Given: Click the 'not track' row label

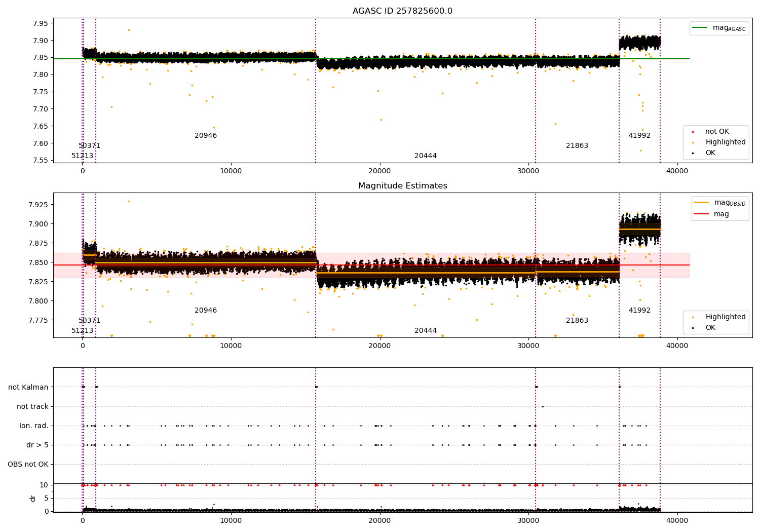Looking at the screenshot, I should coord(32,406).
